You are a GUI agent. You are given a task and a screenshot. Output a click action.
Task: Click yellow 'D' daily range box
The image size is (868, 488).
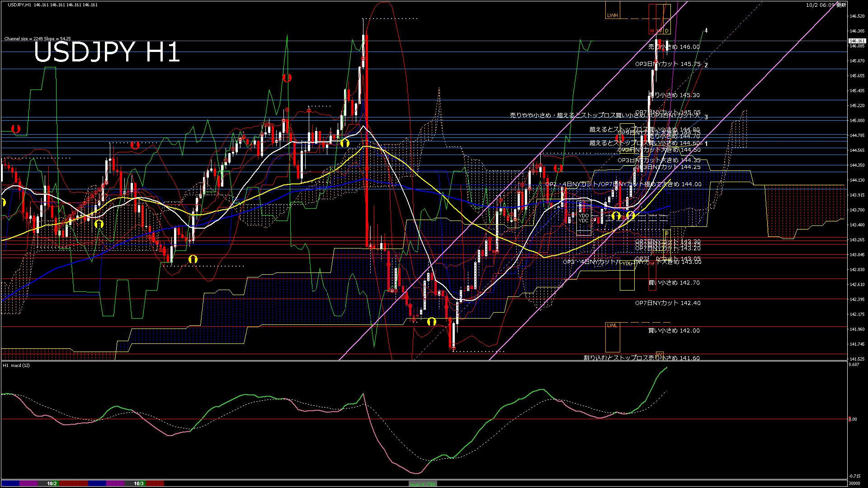pos(667,31)
